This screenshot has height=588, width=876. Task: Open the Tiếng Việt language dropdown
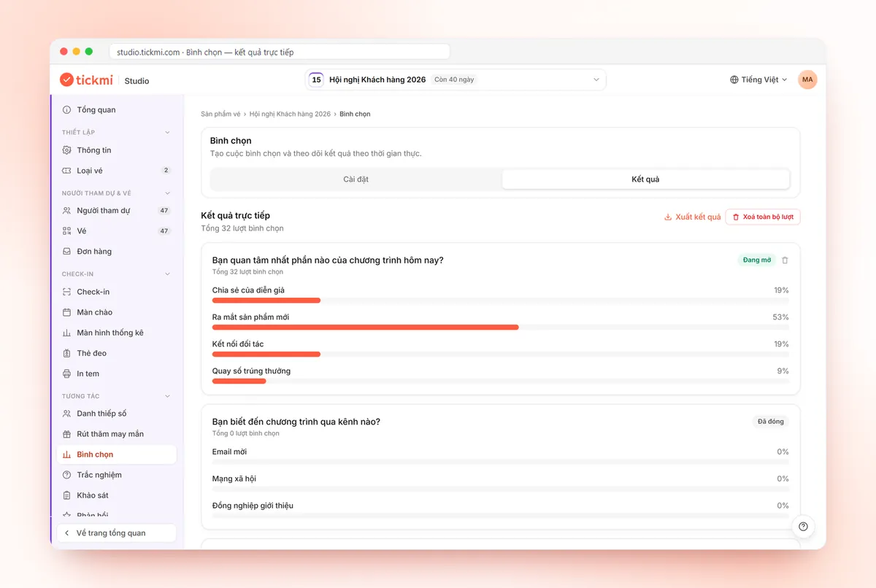(758, 80)
